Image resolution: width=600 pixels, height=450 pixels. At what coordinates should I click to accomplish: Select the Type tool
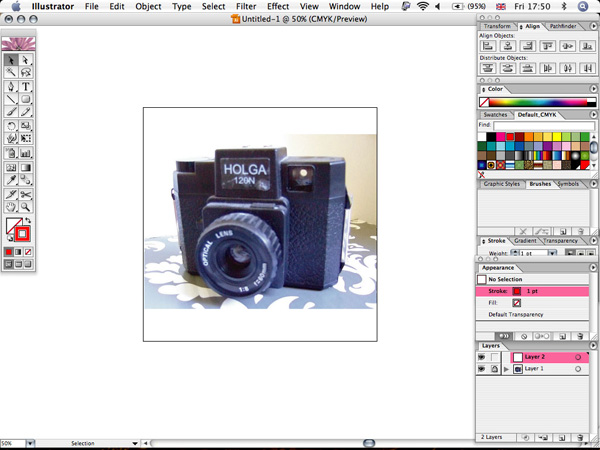[x=26, y=86]
